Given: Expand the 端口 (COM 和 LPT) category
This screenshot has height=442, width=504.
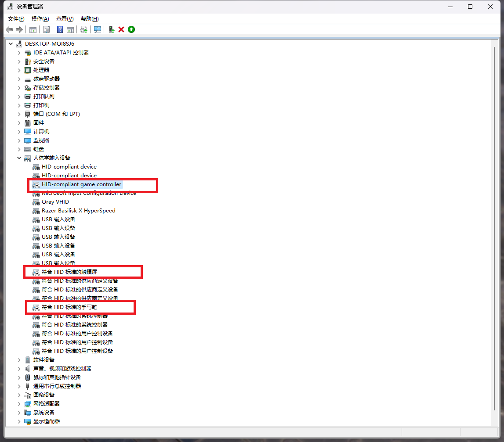Looking at the screenshot, I should click(19, 114).
